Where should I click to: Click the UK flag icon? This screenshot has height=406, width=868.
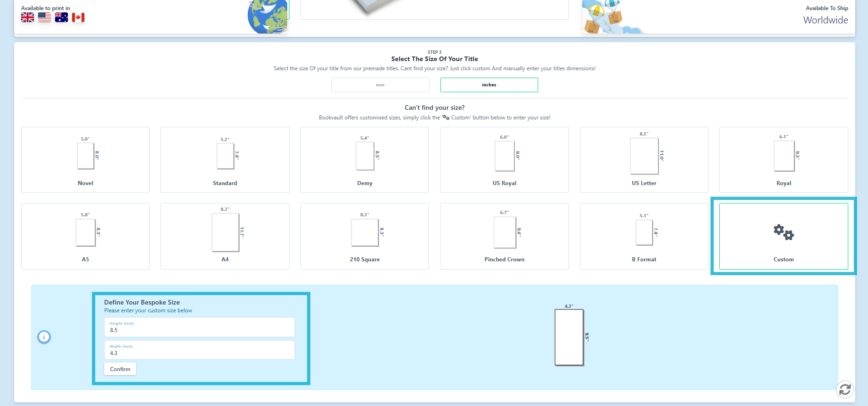tap(28, 17)
